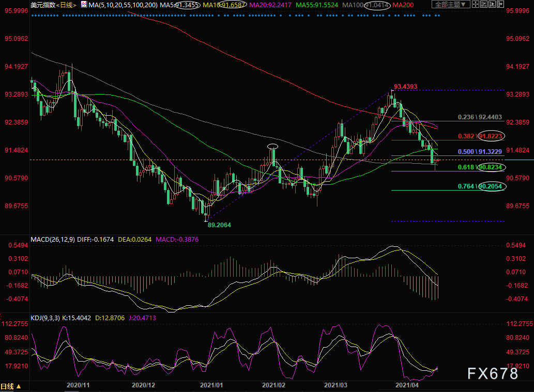
Task: Click the 0.382 Fibonacci level at 91.8223
Action: [480, 136]
